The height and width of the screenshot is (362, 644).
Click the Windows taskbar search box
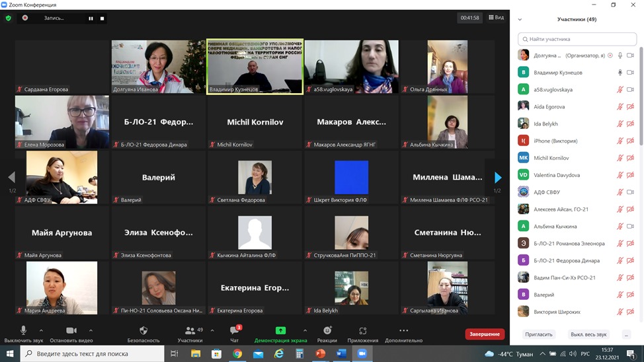tap(92, 353)
